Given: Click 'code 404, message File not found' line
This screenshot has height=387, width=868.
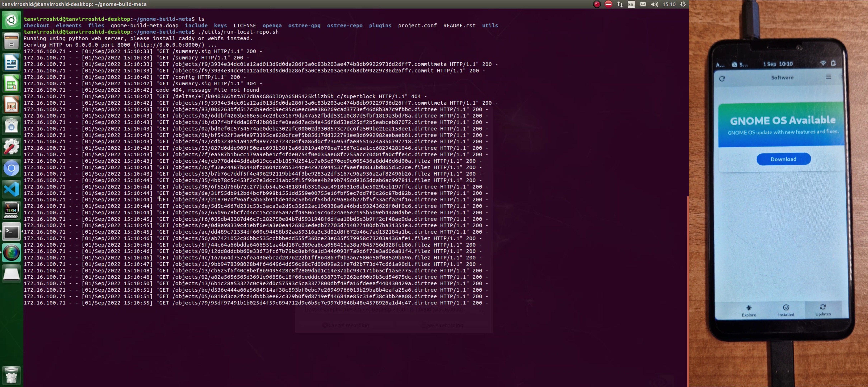Looking at the screenshot, I should [141, 90].
